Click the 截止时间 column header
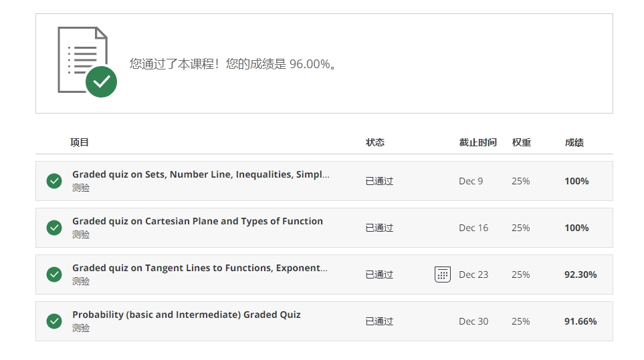 coord(477,142)
